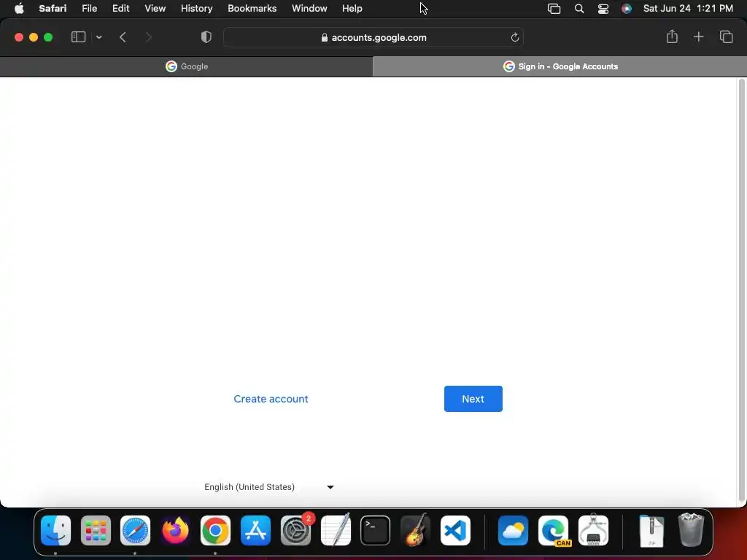
Task: Open GarageBand from the Dock
Action: click(x=415, y=530)
